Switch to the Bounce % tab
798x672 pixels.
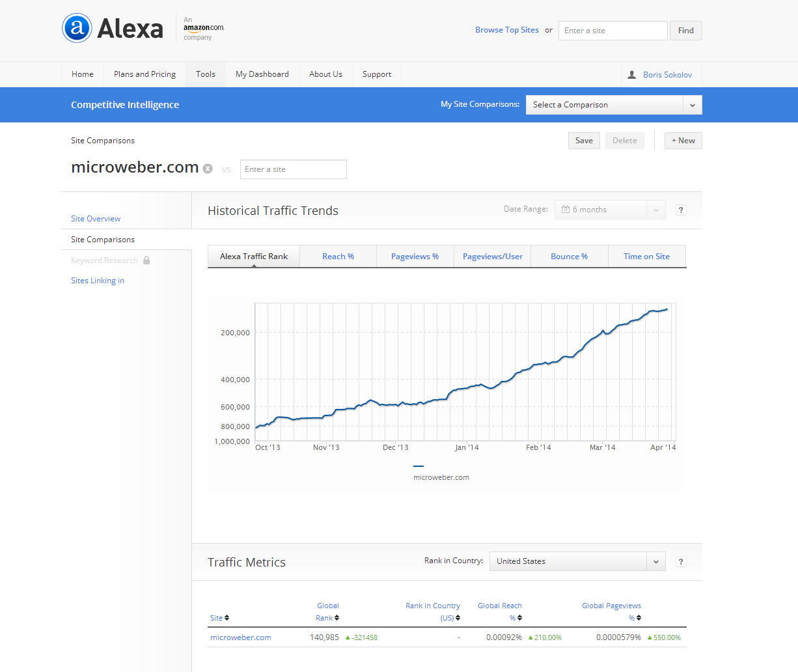[569, 257]
